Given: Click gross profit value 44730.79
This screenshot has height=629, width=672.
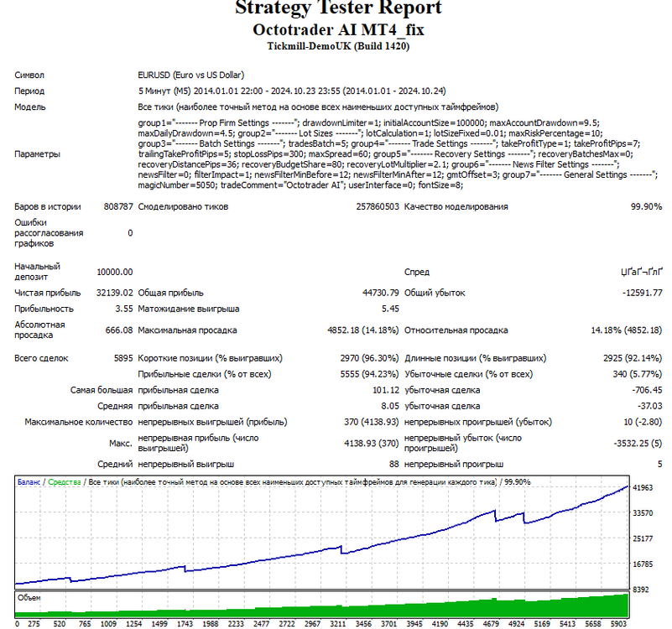Looking at the screenshot, I should click(381, 293).
